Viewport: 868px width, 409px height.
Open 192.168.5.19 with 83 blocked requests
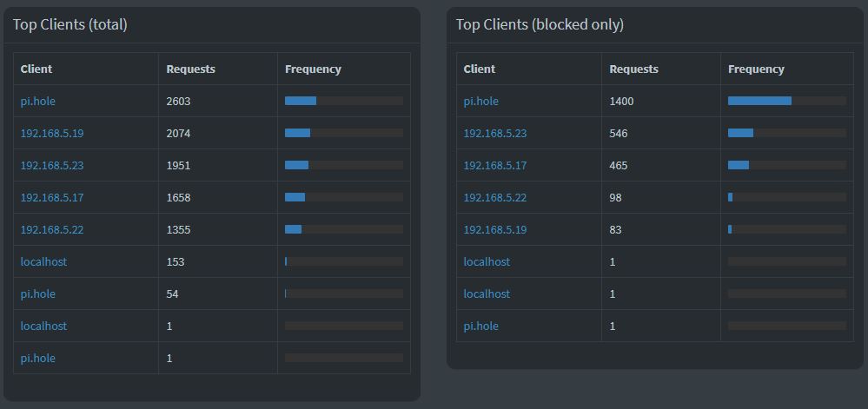tap(495, 229)
